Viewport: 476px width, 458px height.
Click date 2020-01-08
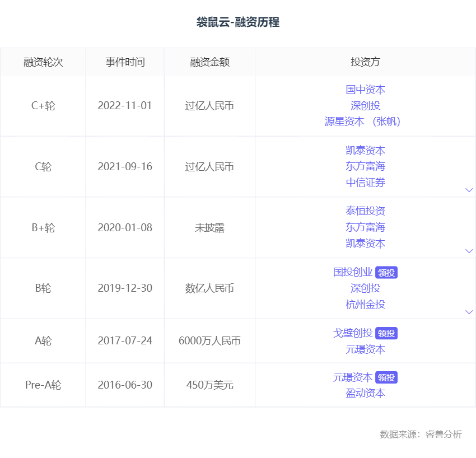[125, 228]
